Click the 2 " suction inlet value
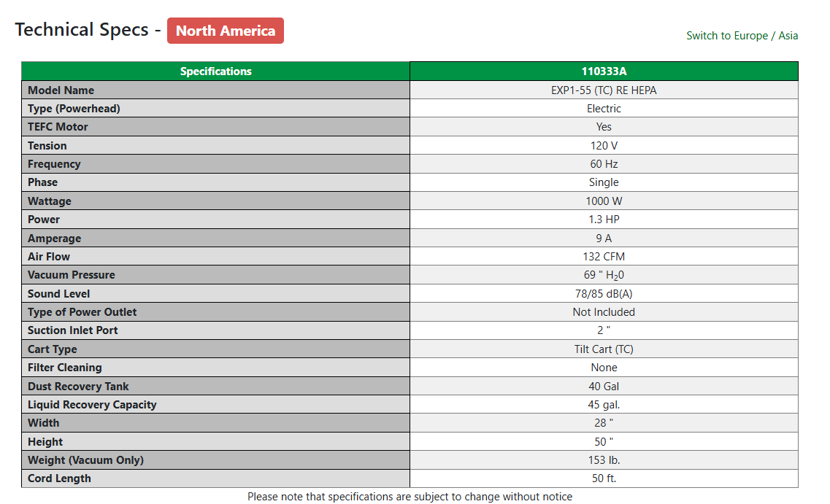This screenshot has height=504, width=830. [604, 330]
